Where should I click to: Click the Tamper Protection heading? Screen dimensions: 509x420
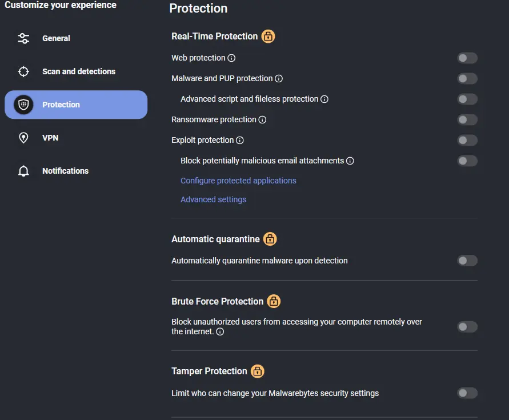pos(209,371)
